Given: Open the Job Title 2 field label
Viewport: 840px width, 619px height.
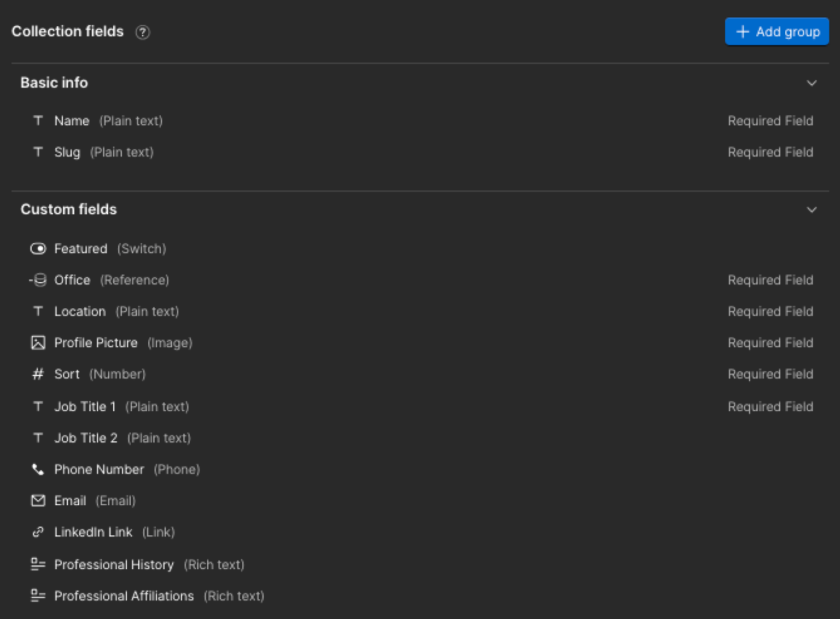Looking at the screenshot, I should pyautogui.click(x=86, y=437).
